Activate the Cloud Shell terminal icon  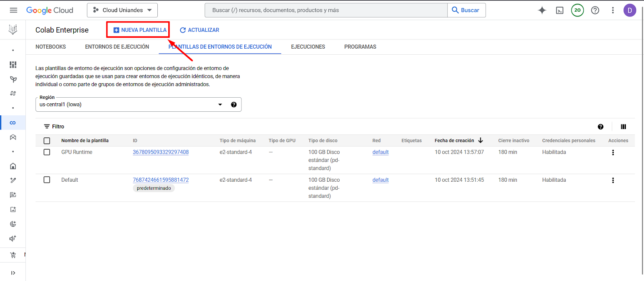point(560,10)
